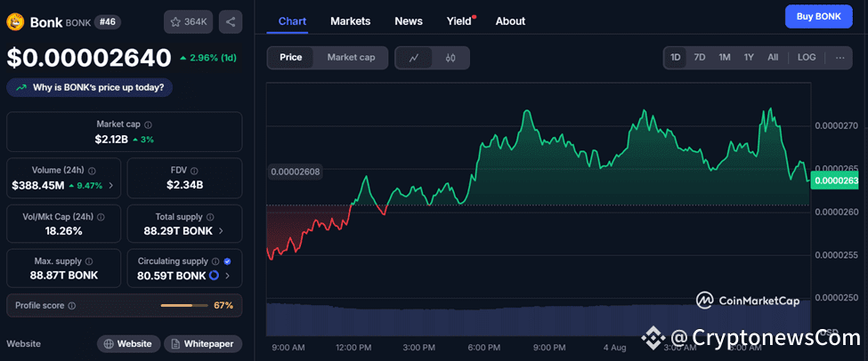Show info tooltip next to Total supply
868x361 pixels.
210,217
